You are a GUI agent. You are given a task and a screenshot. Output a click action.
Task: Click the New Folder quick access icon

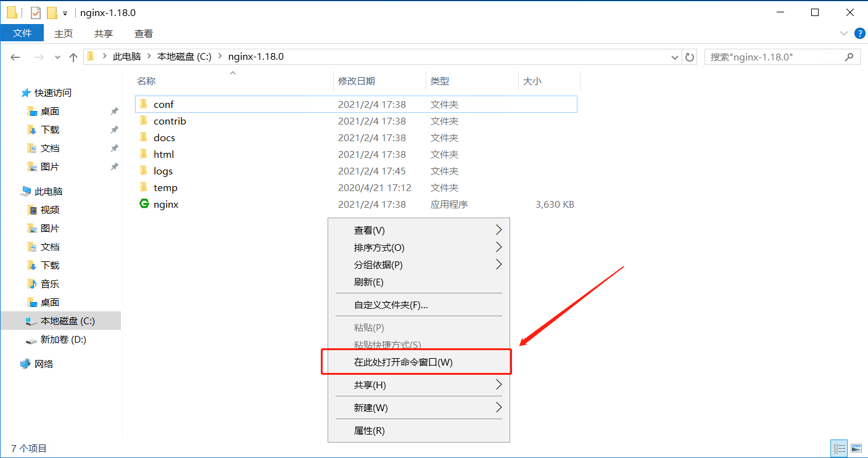52,12
